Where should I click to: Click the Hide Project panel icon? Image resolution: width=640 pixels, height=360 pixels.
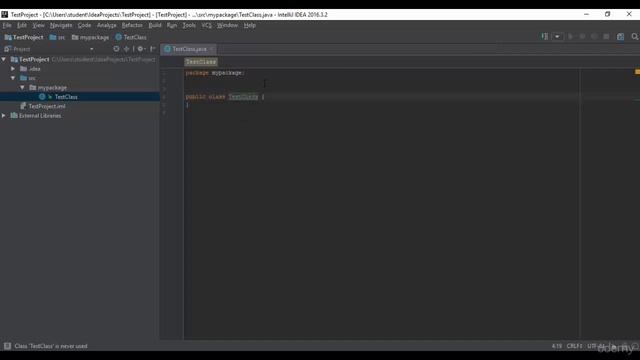pos(153,49)
